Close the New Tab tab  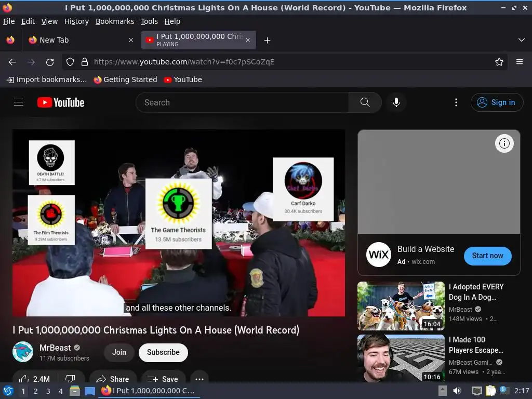(x=131, y=40)
